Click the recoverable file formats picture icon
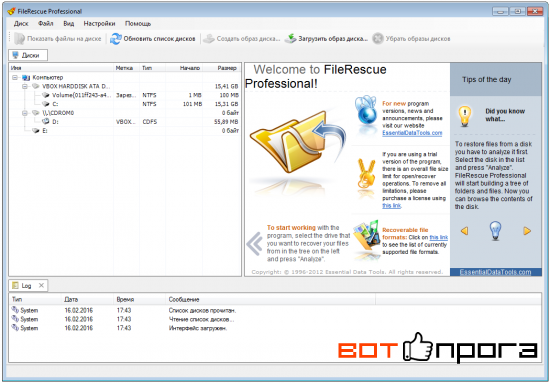 point(367,236)
